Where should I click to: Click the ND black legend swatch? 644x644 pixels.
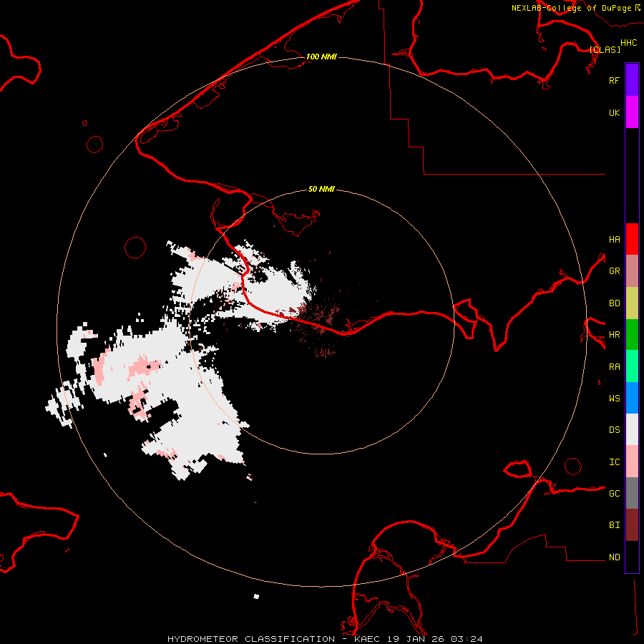tap(632, 557)
